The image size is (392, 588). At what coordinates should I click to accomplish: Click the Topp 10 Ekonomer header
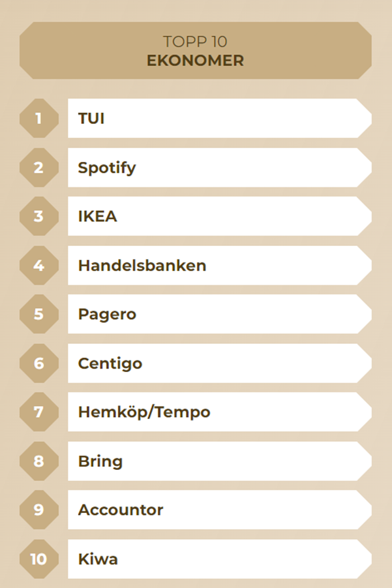(x=196, y=51)
